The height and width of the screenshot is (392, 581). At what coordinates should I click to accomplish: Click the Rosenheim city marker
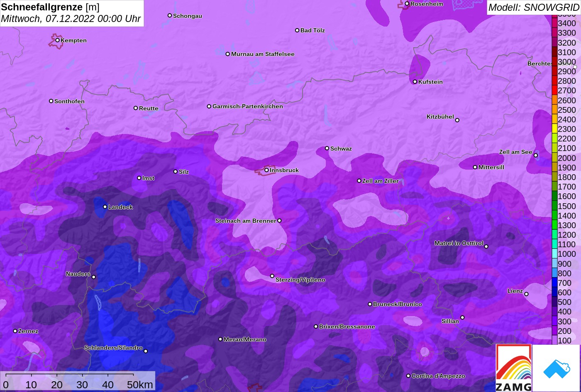click(x=407, y=4)
